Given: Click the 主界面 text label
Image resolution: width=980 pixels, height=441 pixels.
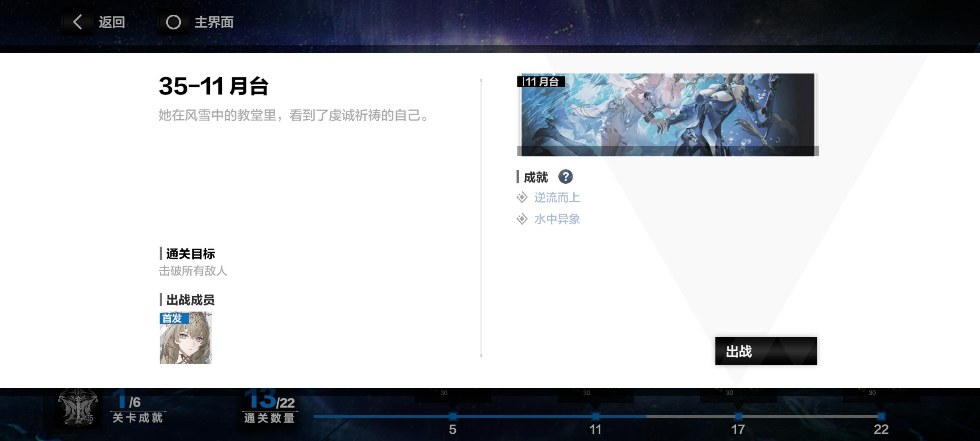Looking at the screenshot, I should point(214,22).
